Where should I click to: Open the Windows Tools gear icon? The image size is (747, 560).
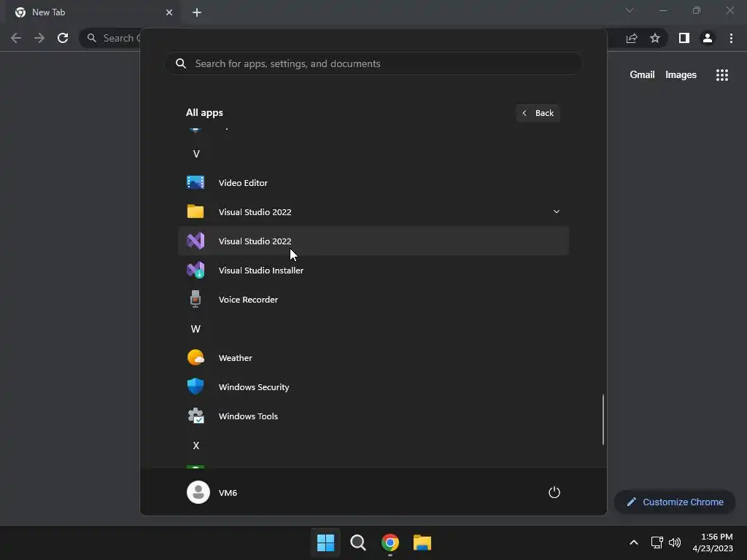coord(196,416)
